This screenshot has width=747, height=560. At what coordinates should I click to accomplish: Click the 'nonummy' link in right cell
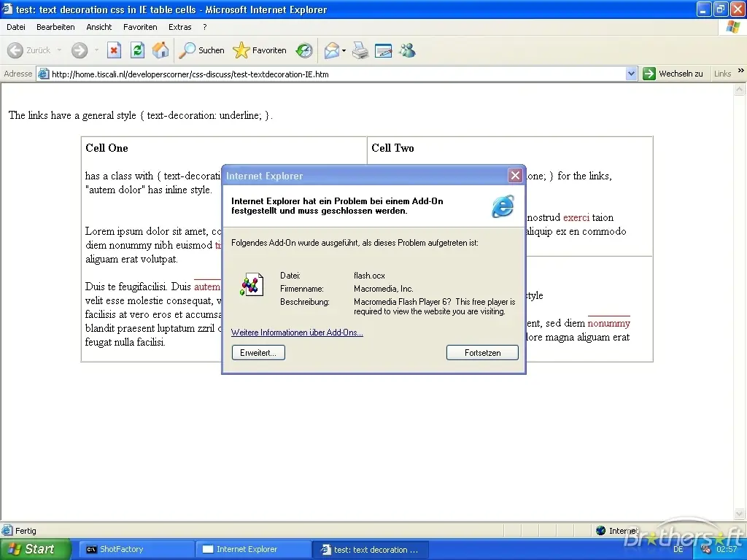[x=609, y=323]
